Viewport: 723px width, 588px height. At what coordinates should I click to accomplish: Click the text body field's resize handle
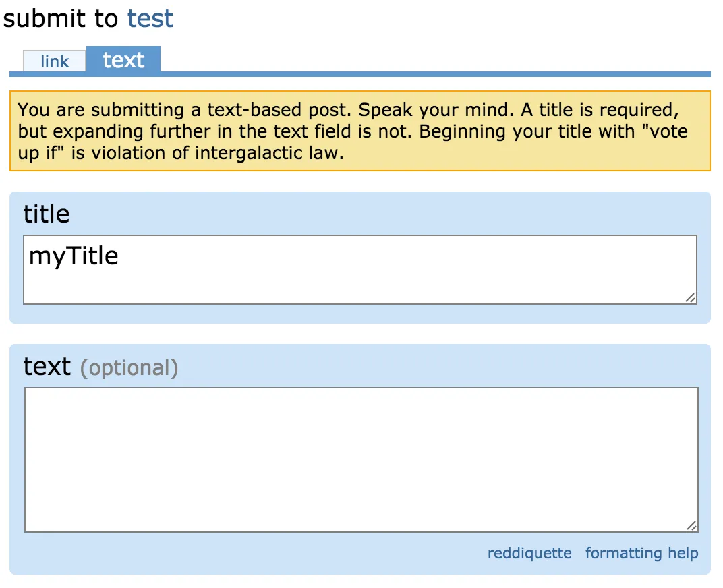[x=691, y=525]
